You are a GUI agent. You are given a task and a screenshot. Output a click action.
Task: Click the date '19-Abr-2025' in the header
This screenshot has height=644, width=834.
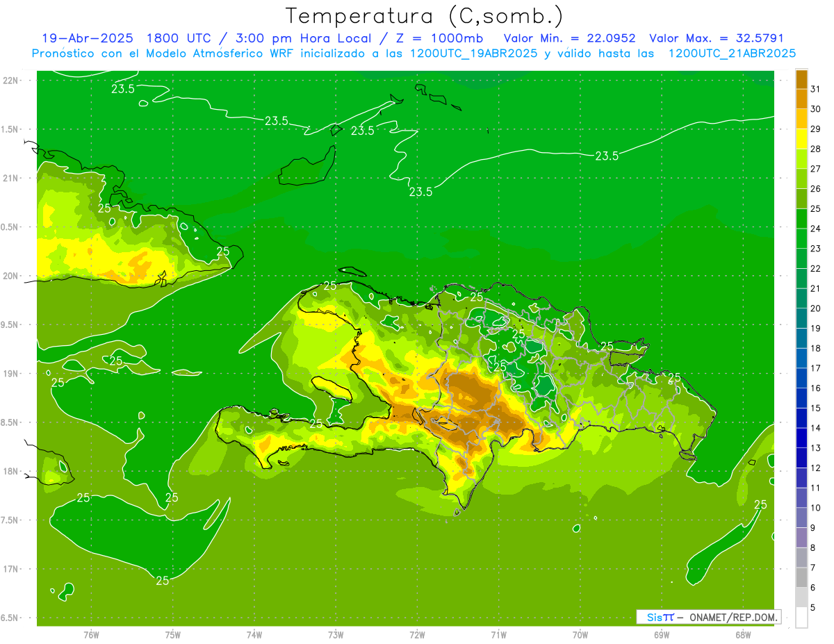(x=88, y=38)
